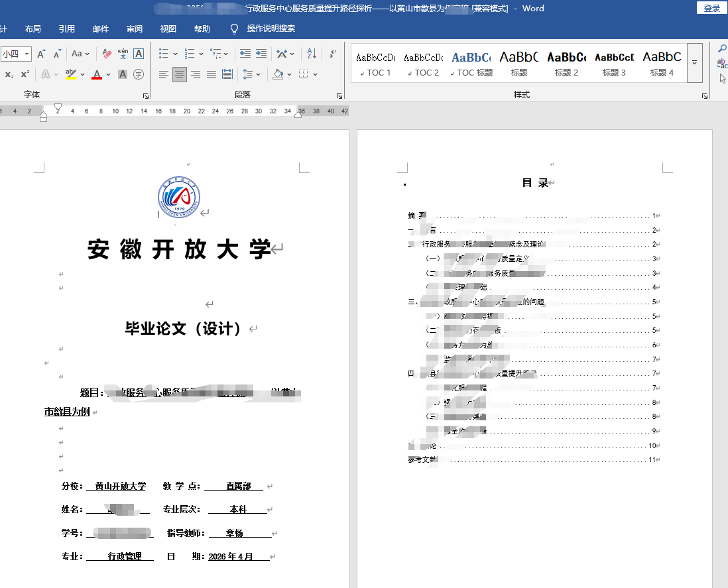Apply red font color swatch (A)
This screenshot has height=588, width=728.
97,74
